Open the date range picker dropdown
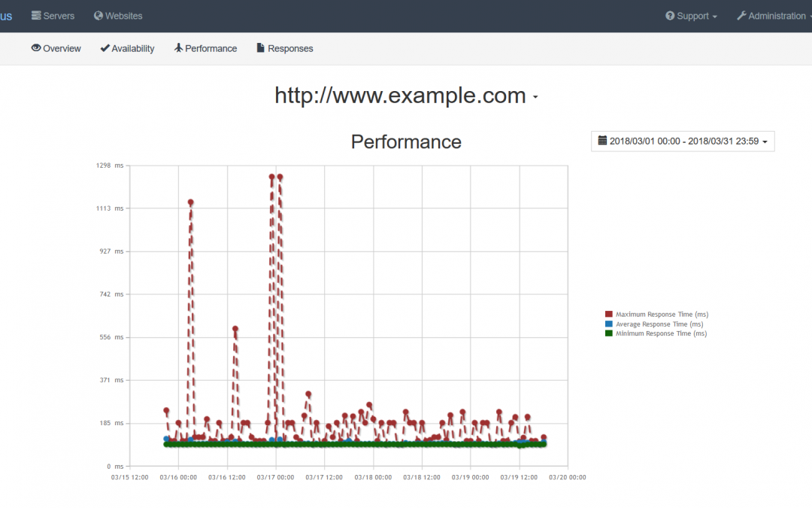This screenshot has height=508, width=812. pyautogui.click(x=683, y=141)
